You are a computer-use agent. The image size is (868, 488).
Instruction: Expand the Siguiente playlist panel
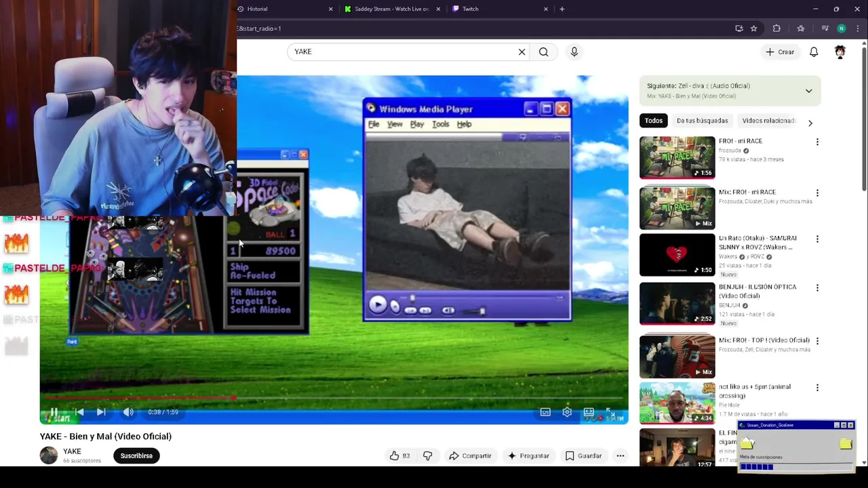[808, 91]
